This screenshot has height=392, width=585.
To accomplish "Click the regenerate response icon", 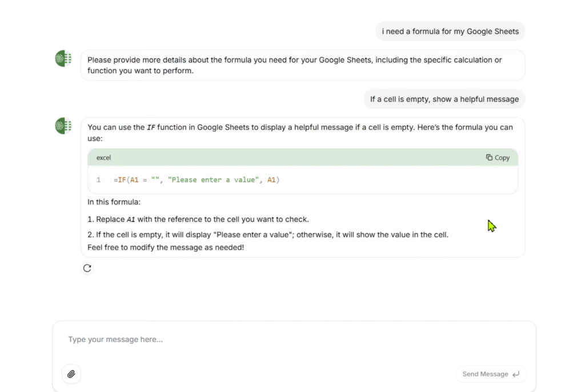I will tap(87, 268).
